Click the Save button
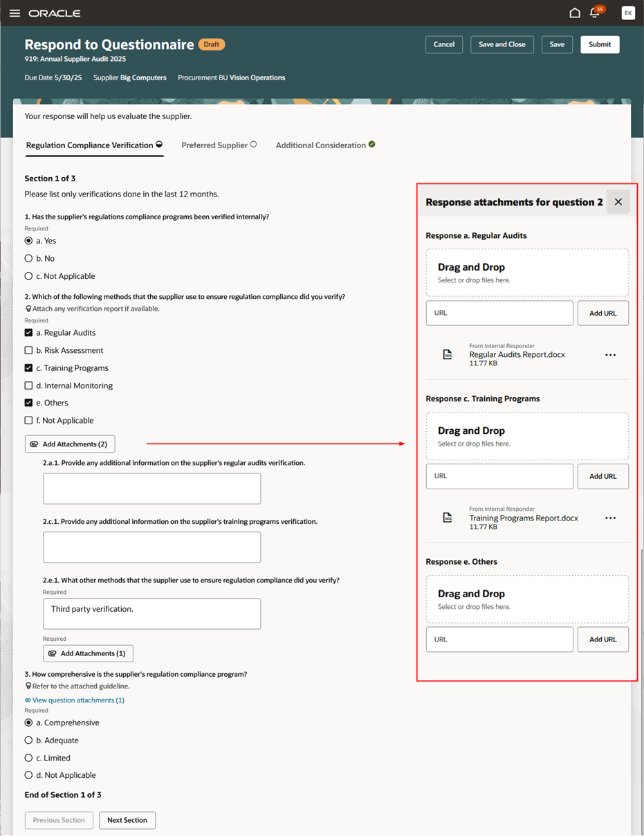644x836 pixels. (x=557, y=44)
